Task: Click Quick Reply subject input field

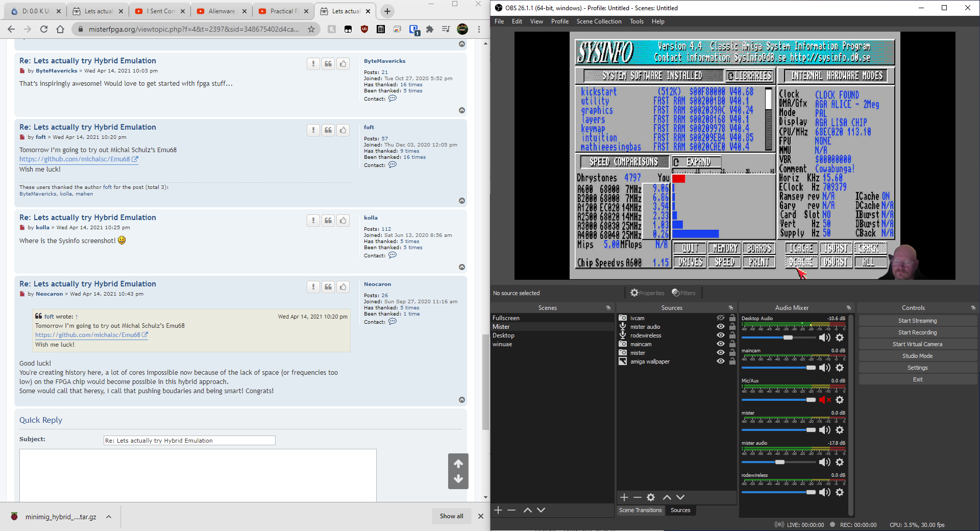Action: coord(189,440)
